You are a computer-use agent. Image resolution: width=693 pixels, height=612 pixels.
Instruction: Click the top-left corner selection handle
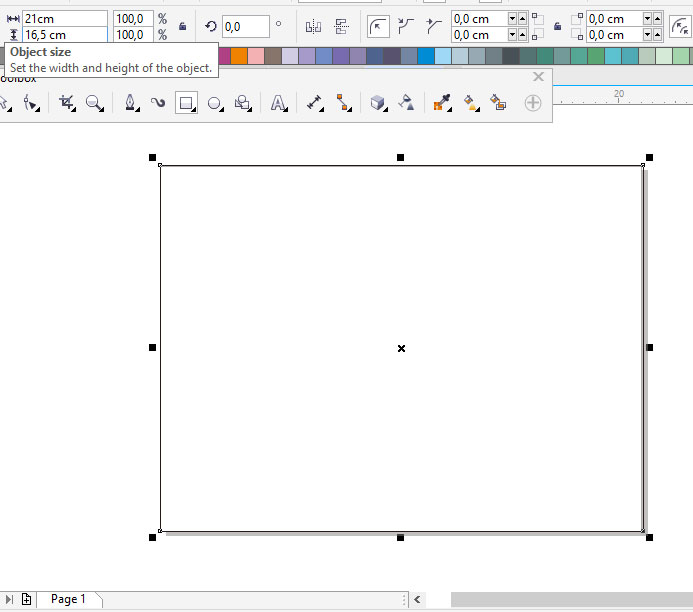[x=152, y=157]
